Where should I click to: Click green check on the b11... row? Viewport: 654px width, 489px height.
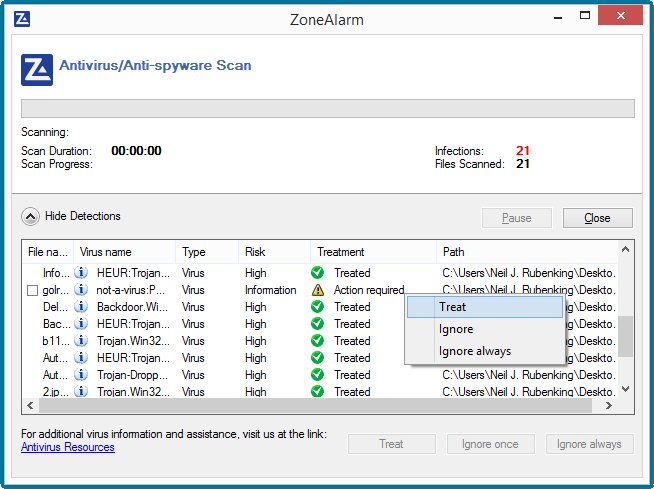pyautogui.click(x=317, y=340)
